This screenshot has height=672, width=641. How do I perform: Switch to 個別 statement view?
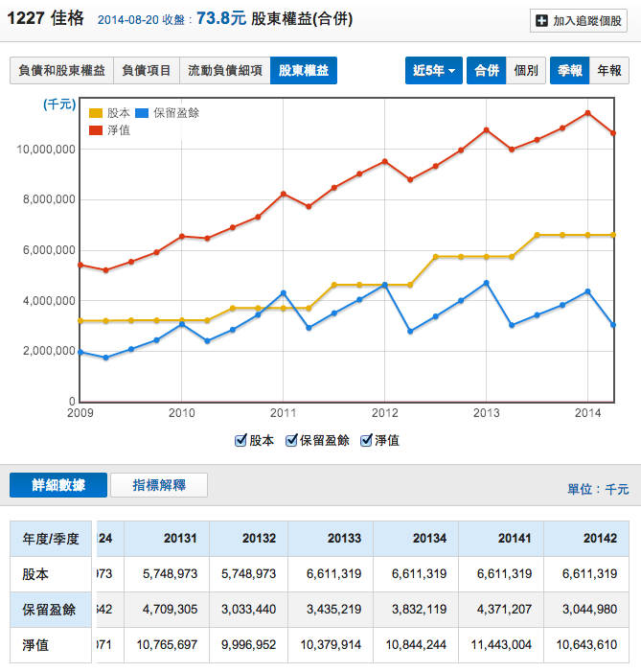pos(525,71)
